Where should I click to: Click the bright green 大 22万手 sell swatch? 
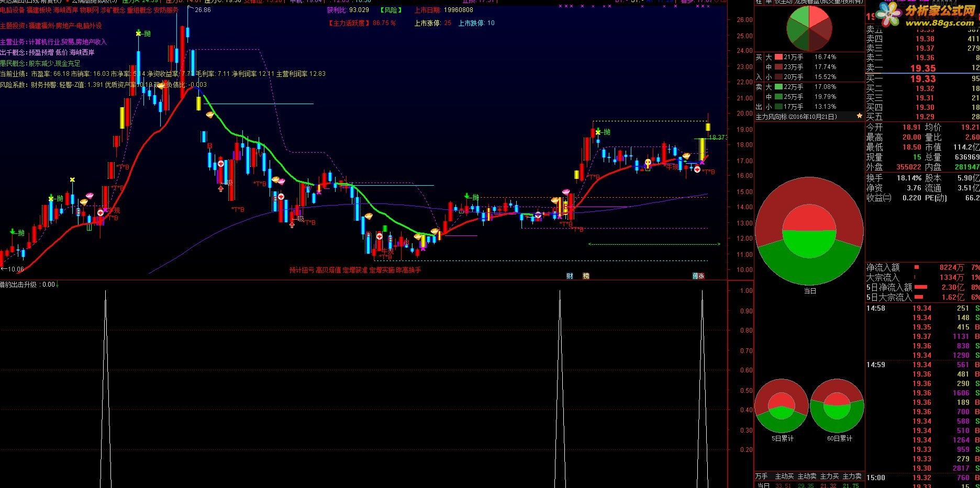click(x=778, y=87)
